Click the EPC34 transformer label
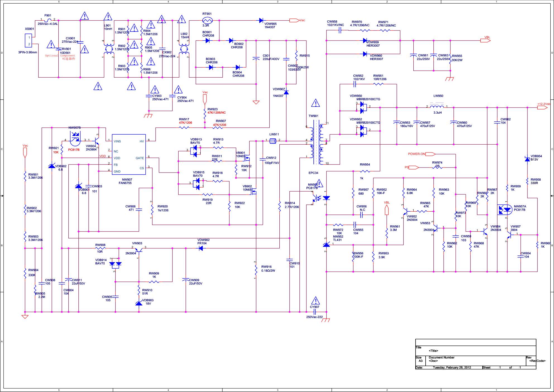Viewport: 554px width, 392px height. tap(313, 173)
